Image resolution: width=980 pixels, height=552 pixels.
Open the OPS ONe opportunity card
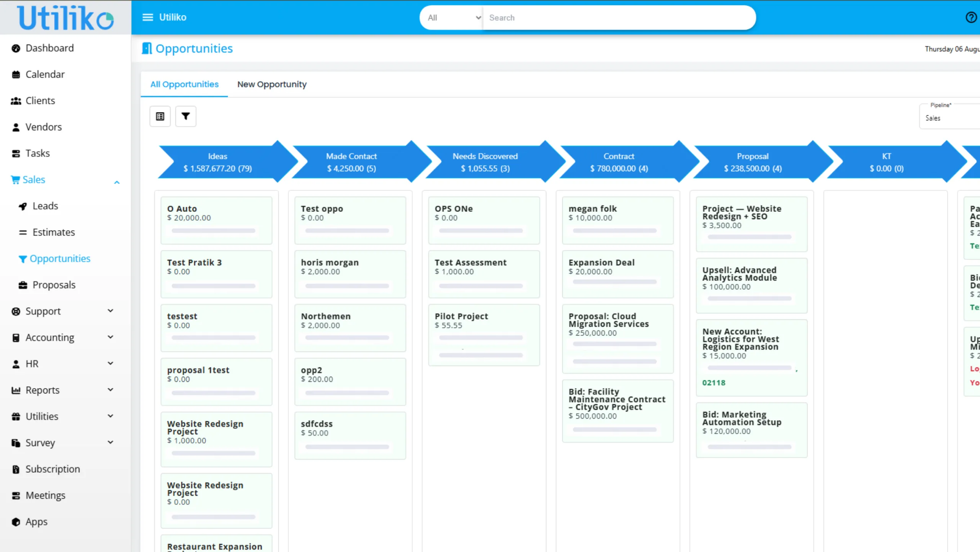(484, 221)
